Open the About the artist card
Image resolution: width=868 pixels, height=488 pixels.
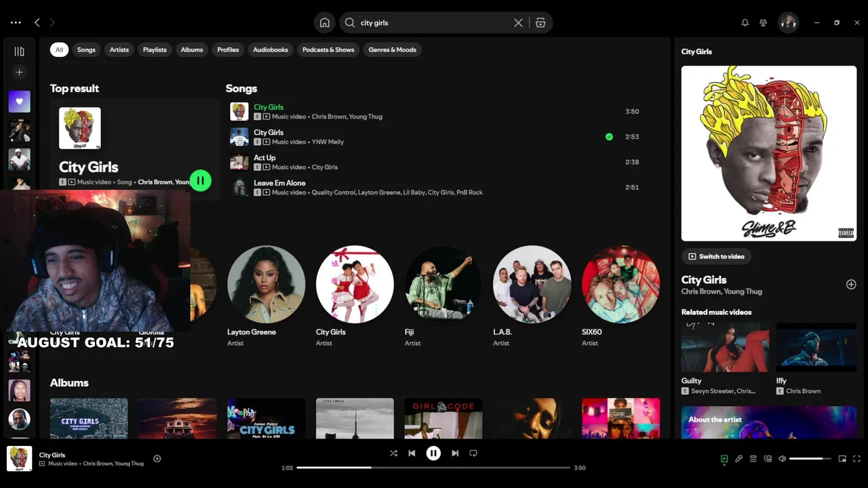coord(769,422)
